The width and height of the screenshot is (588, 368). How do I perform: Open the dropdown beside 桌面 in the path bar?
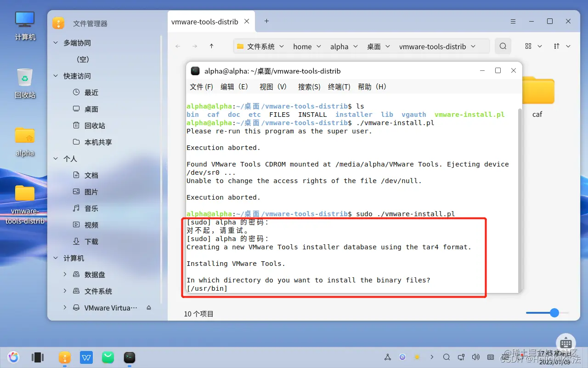(387, 46)
